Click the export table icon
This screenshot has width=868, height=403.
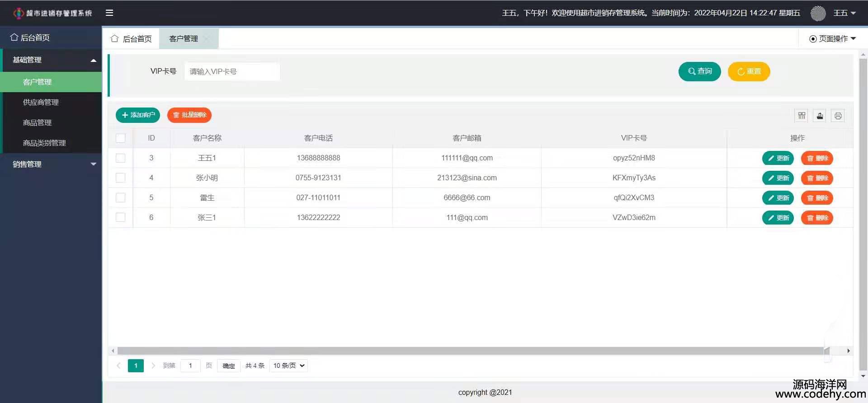tap(820, 116)
